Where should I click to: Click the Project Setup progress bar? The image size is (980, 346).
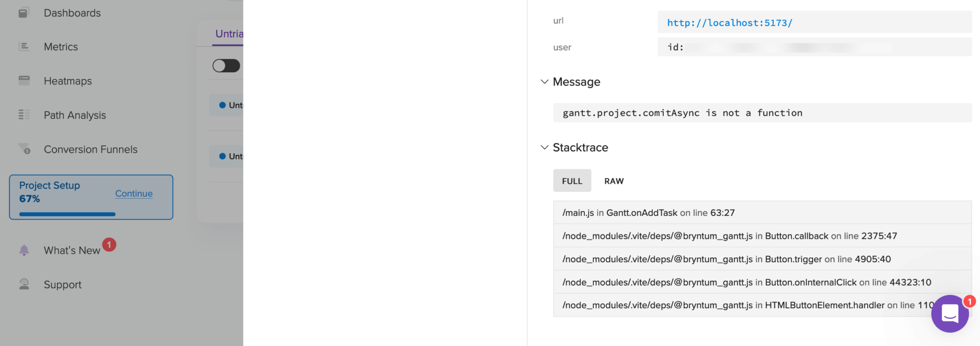[x=67, y=214]
